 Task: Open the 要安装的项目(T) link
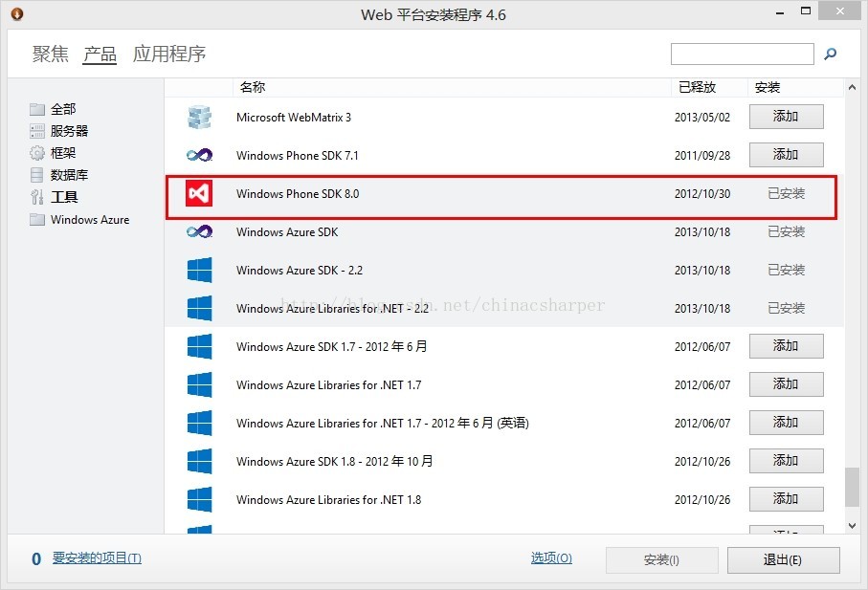(97, 557)
